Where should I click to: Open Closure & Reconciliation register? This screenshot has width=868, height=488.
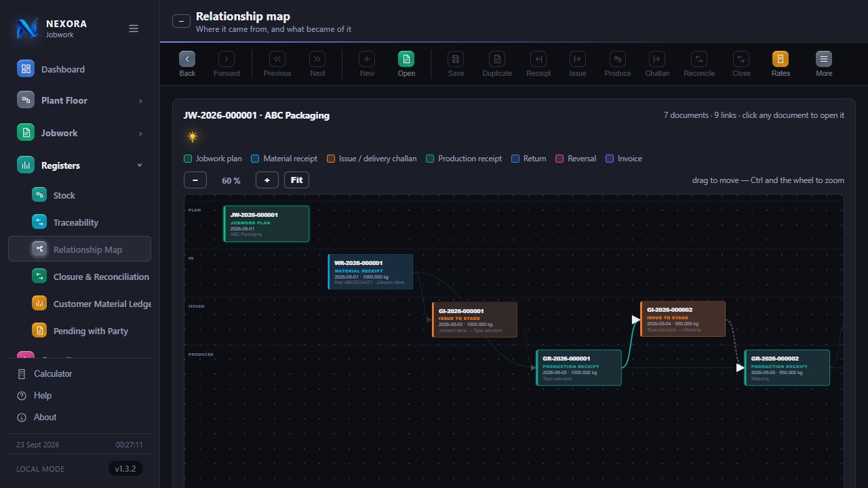79,277
